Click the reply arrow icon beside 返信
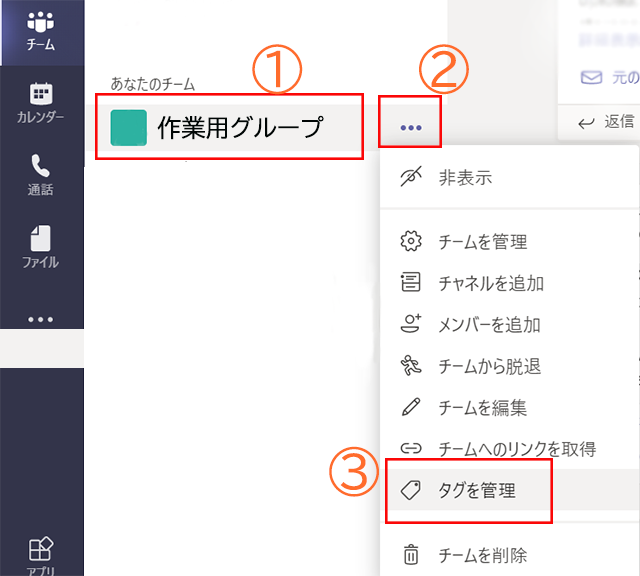The image size is (640, 576). coord(586,123)
